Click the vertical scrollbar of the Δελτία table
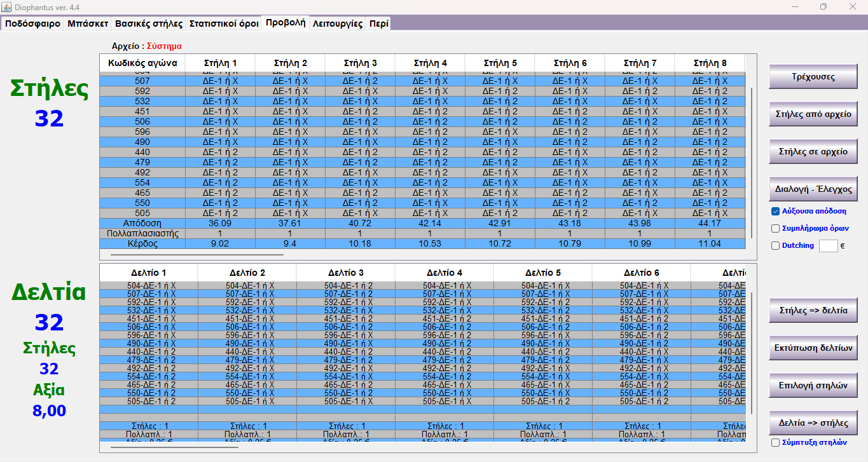Viewport: 868px width, 462px height. (x=752, y=353)
